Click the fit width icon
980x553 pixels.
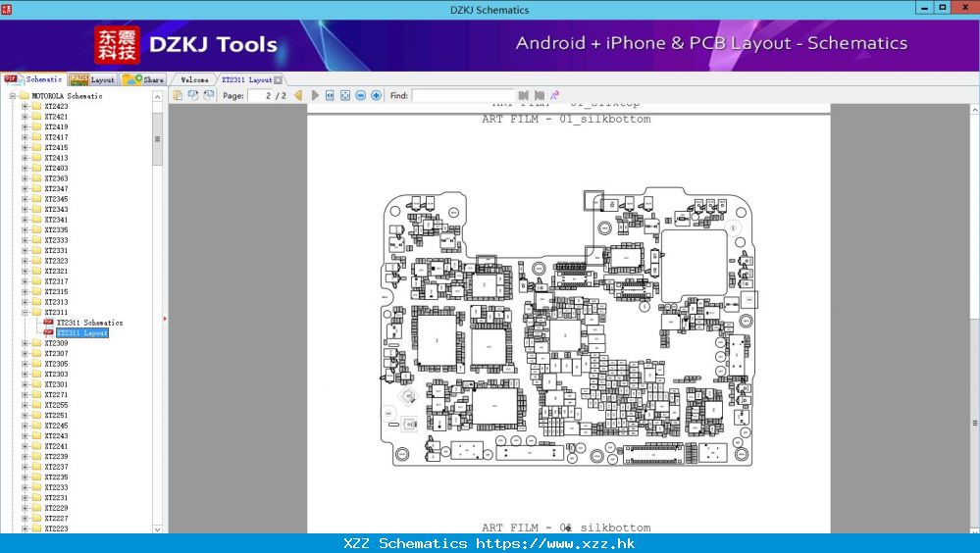click(x=330, y=96)
